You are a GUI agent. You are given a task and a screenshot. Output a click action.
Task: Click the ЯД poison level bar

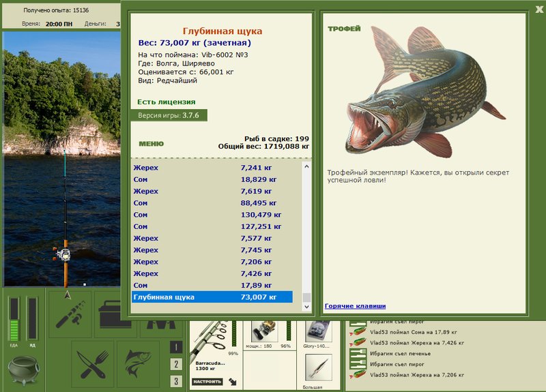32,318
